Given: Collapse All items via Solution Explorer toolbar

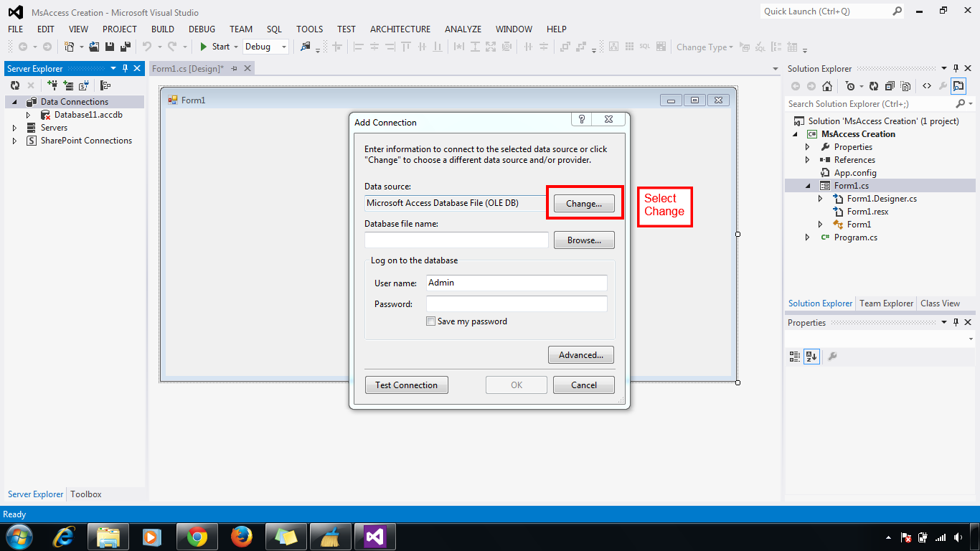Looking at the screenshot, I should pos(890,85).
